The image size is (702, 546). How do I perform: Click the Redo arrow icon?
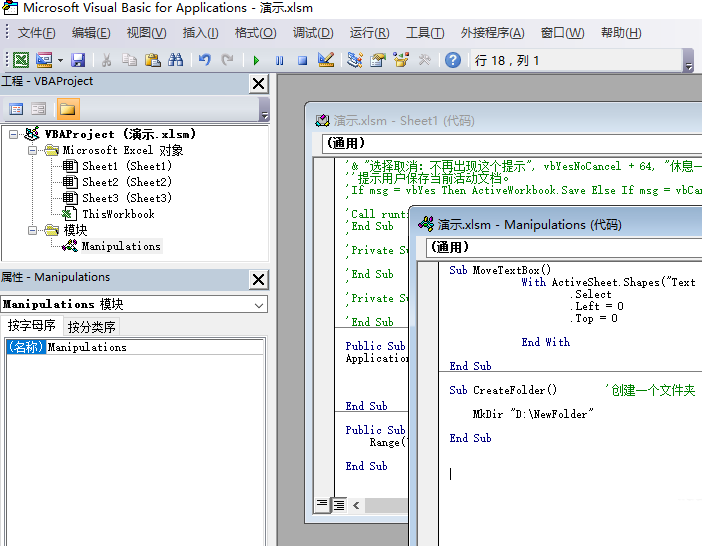(227, 60)
